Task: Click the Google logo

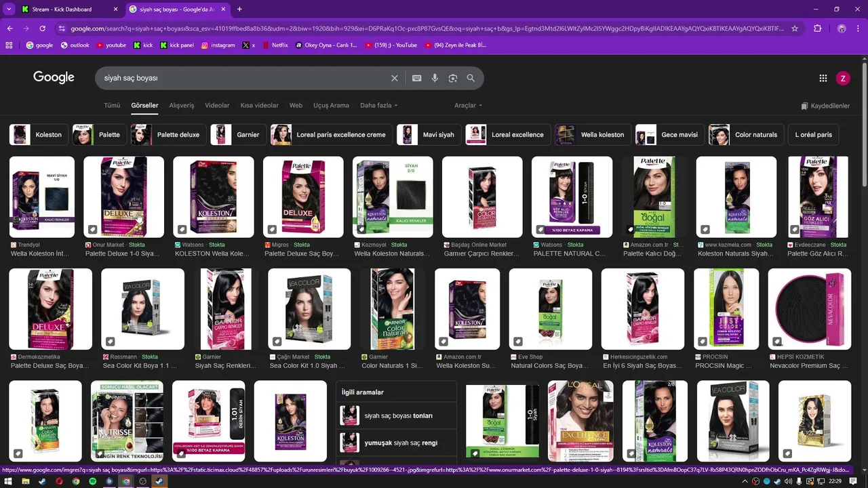Action: [54, 77]
